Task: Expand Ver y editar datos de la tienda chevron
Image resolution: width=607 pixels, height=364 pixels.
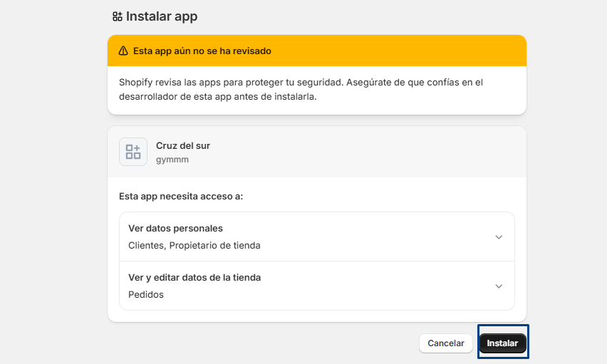Action: 499,286
